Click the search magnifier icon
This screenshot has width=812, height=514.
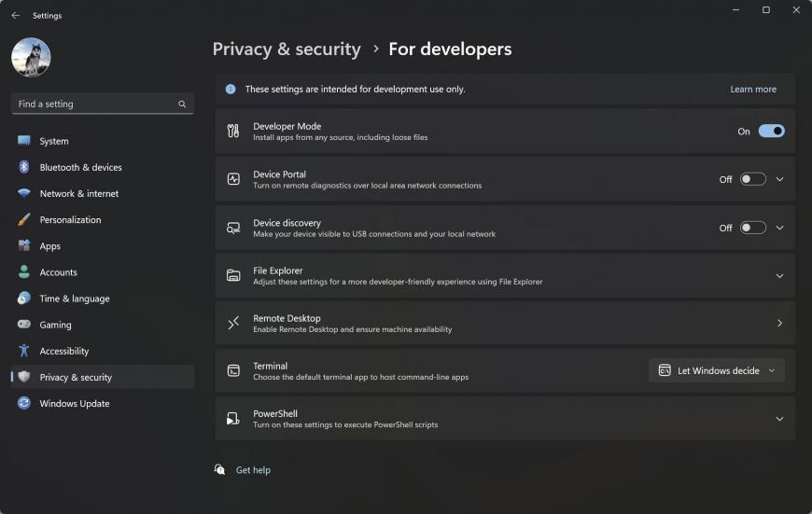[x=182, y=104]
